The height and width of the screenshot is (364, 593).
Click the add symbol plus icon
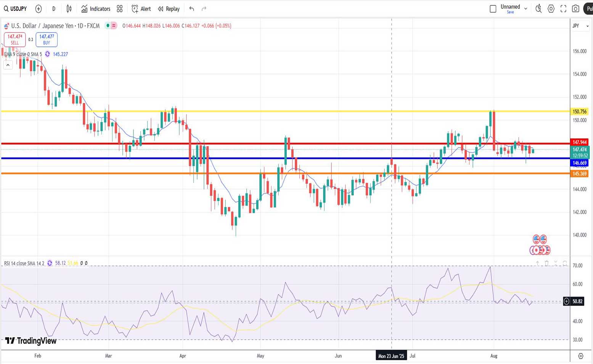point(39,9)
